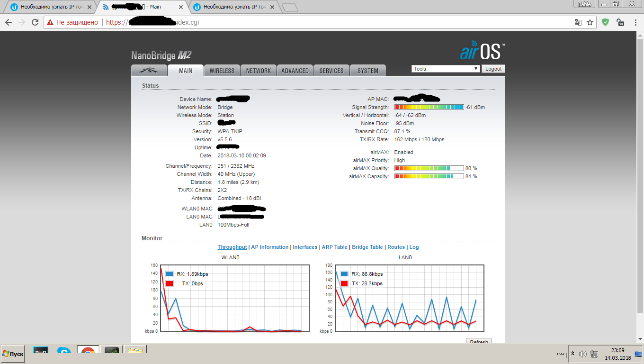Show the Throughput monitor
The height and width of the screenshot is (364, 644).
(x=232, y=247)
